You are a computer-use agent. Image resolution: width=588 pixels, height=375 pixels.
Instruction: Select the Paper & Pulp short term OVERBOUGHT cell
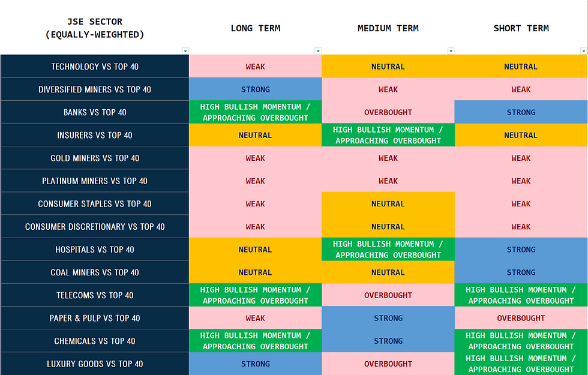pos(521,318)
